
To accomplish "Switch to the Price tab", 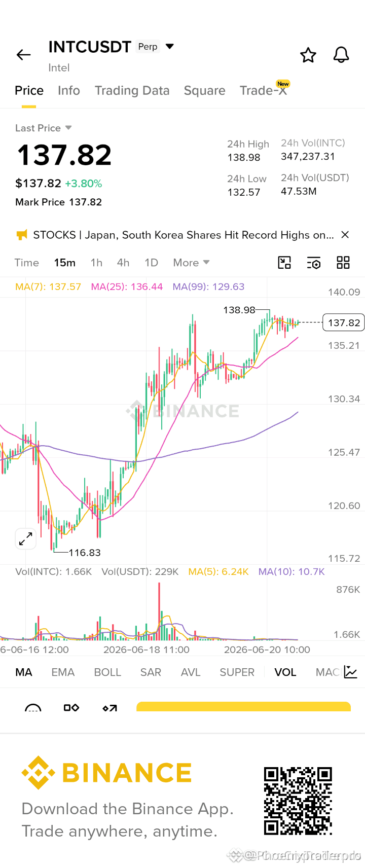I will click(x=29, y=91).
